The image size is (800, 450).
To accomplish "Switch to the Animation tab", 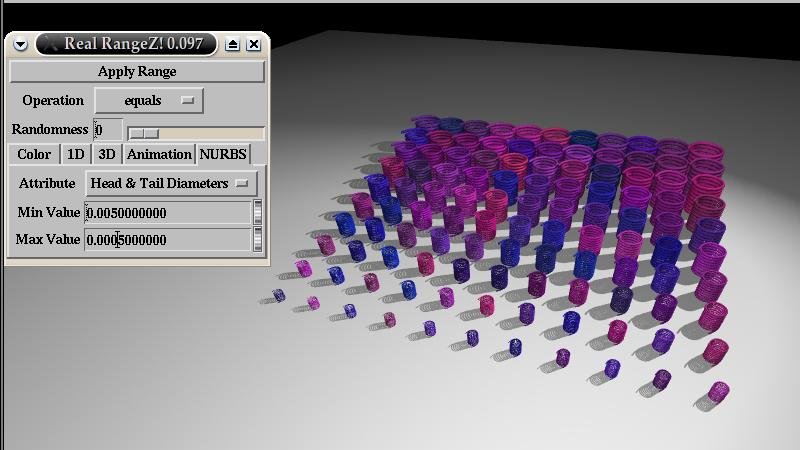I will (159, 154).
